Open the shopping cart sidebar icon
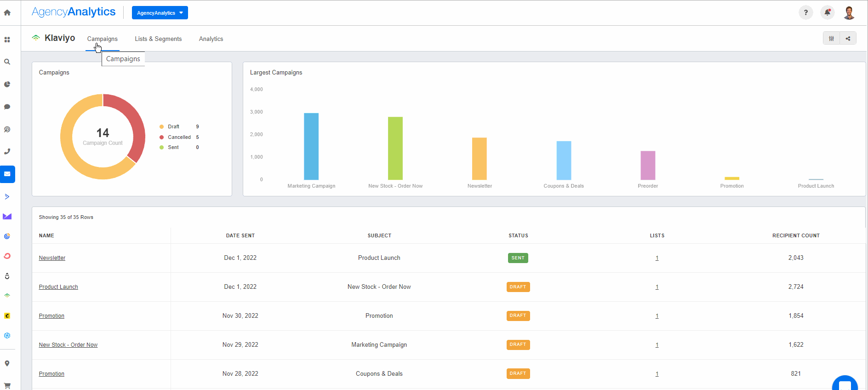The height and width of the screenshot is (390, 868). click(7, 385)
